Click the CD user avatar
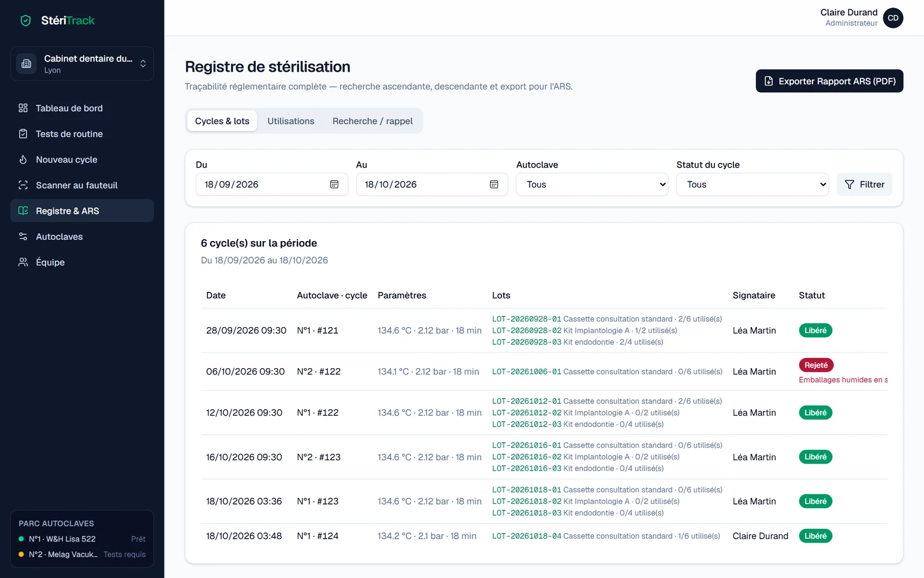Screen dimensions: 924x578 [x=893, y=18]
